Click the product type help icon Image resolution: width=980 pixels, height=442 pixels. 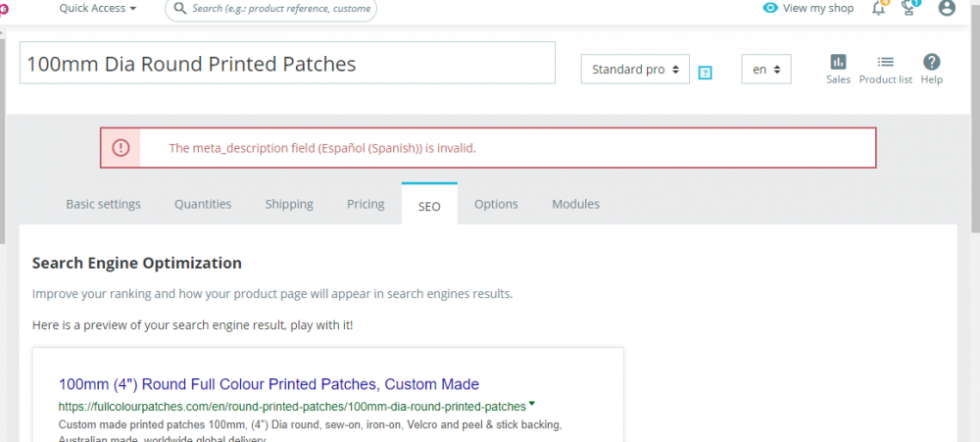tap(705, 73)
